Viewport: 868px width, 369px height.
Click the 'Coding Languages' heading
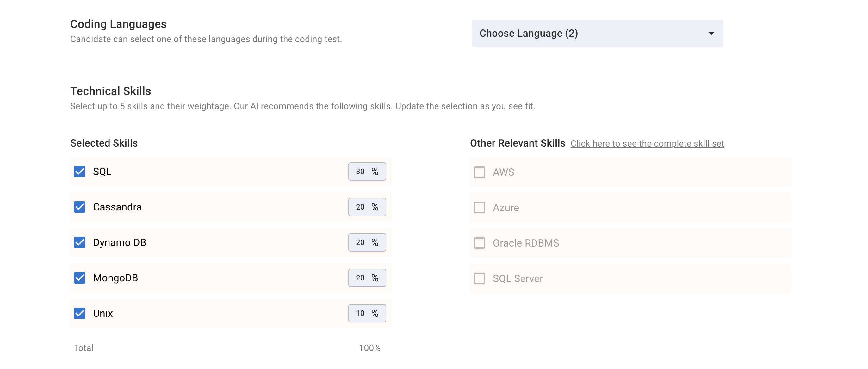pyautogui.click(x=118, y=24)
